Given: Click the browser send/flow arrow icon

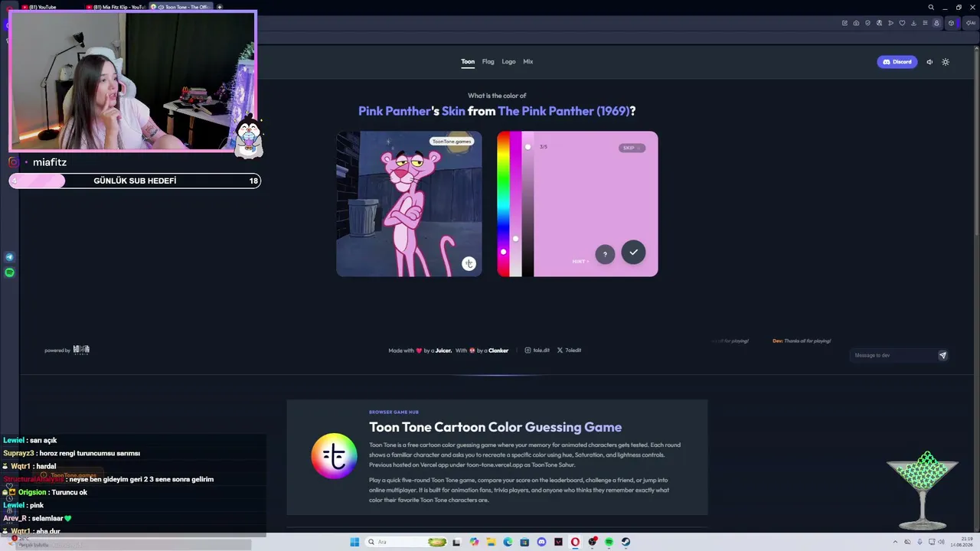Looking at the screenshot, I should point(890,23).
